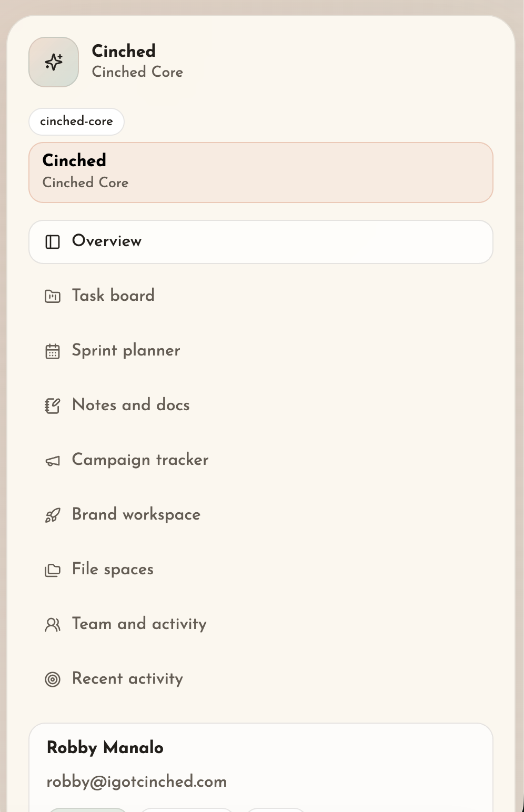Screen dimensions: 524x812
Task: Click the Overview panel icon
Action: (x=53, y=242)
